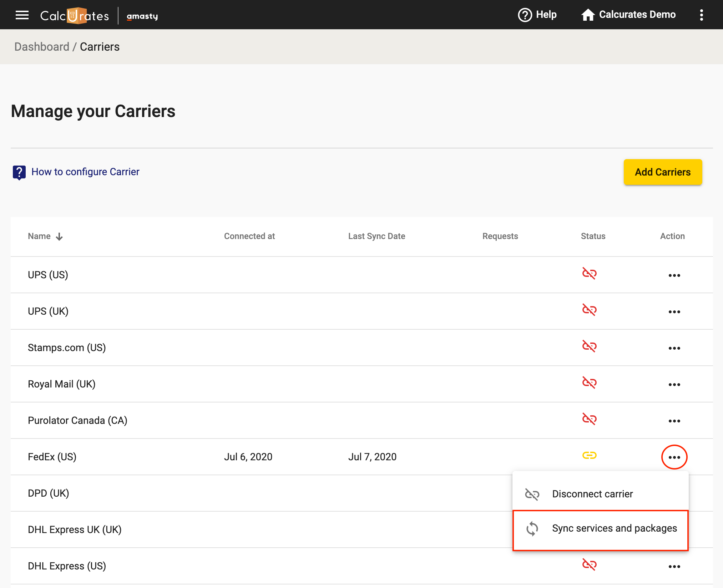
Task: Select Disconnect carrier menu option
Action: click(601, 494)
